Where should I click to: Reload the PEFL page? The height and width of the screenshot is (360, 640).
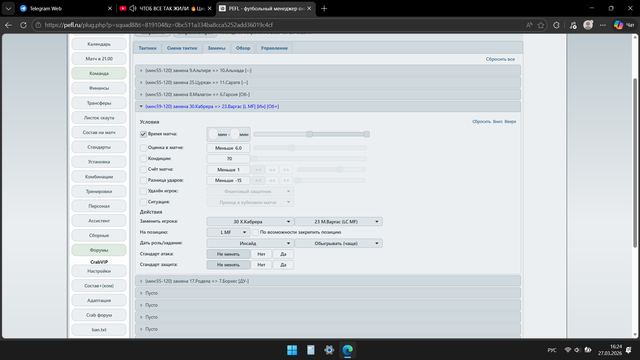click(x=23, y=25)
